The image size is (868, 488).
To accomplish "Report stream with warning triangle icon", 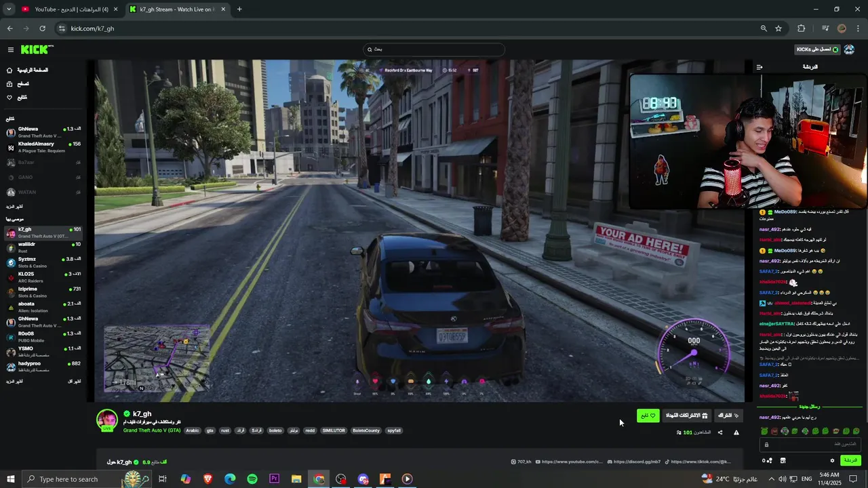I will click(x=736, y=432).
